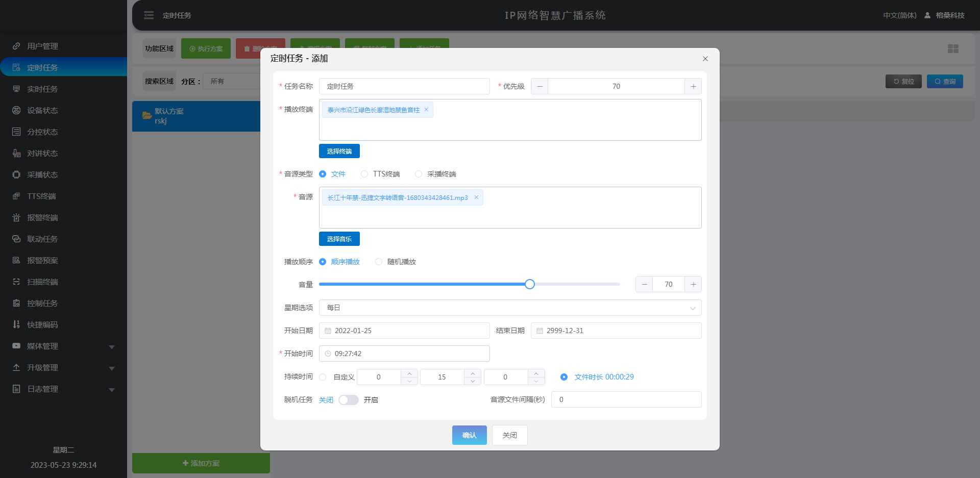The width and height of the screenshot is (980, 478).
Task: Click the 查询 search button
Action: 945,81
